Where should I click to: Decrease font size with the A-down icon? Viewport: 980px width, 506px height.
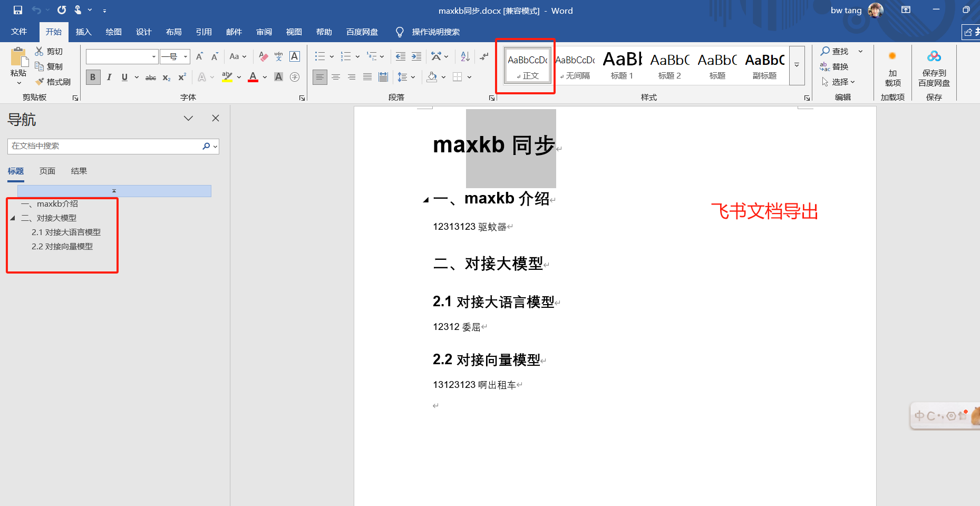coord(215,56)
